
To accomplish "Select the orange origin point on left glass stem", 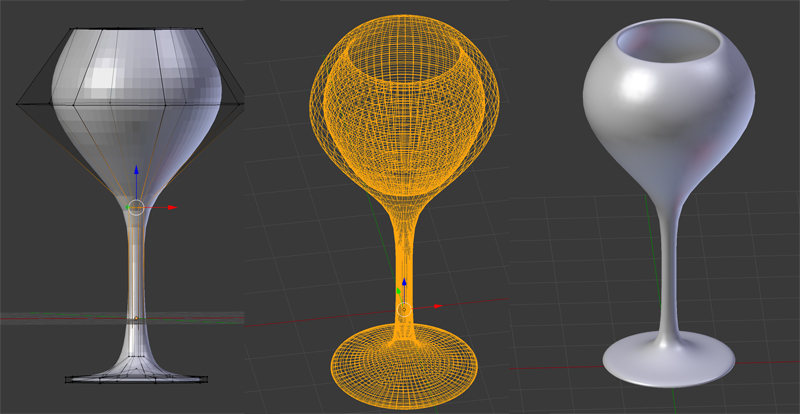I will (x=137, y=319).
